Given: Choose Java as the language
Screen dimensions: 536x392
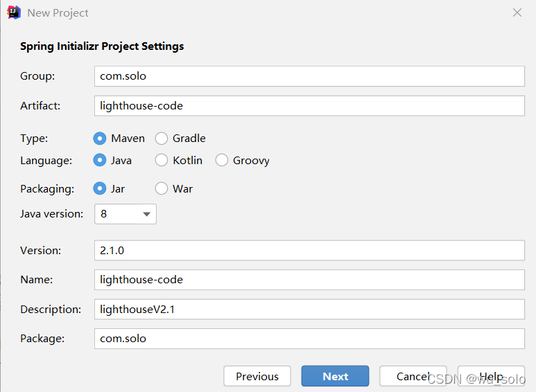Looking at the screenshot, I should [x=100, y=161].
